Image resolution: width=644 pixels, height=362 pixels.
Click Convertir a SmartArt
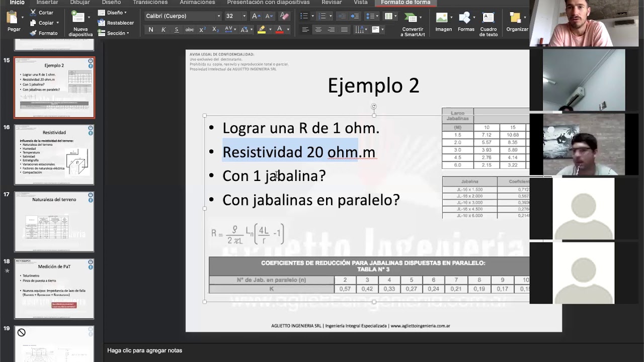click(413, 25)
